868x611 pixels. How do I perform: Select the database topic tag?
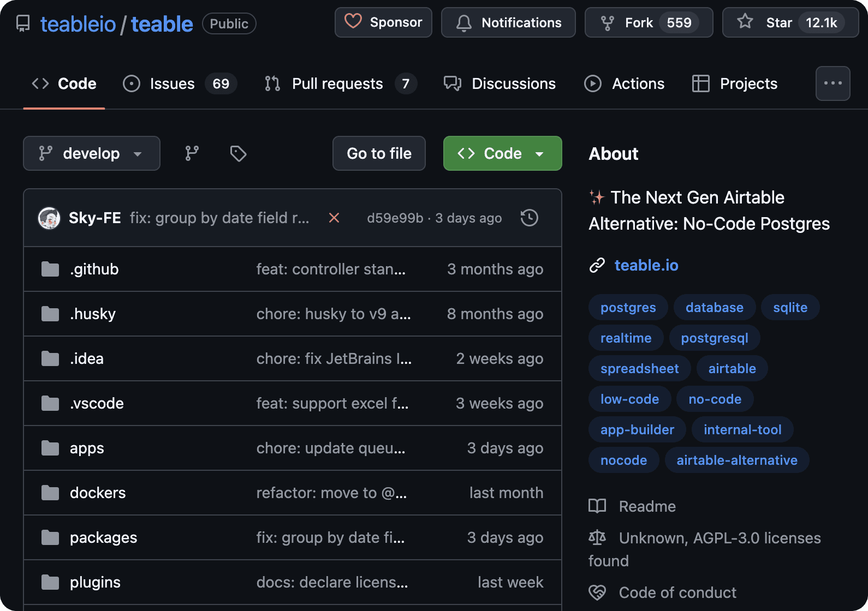click(x=715, y=307)
